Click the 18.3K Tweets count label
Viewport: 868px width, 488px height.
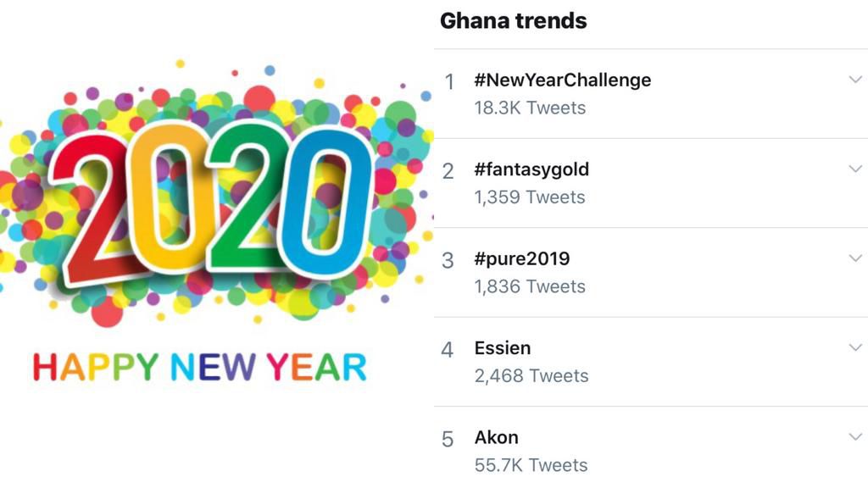(529, 108)
